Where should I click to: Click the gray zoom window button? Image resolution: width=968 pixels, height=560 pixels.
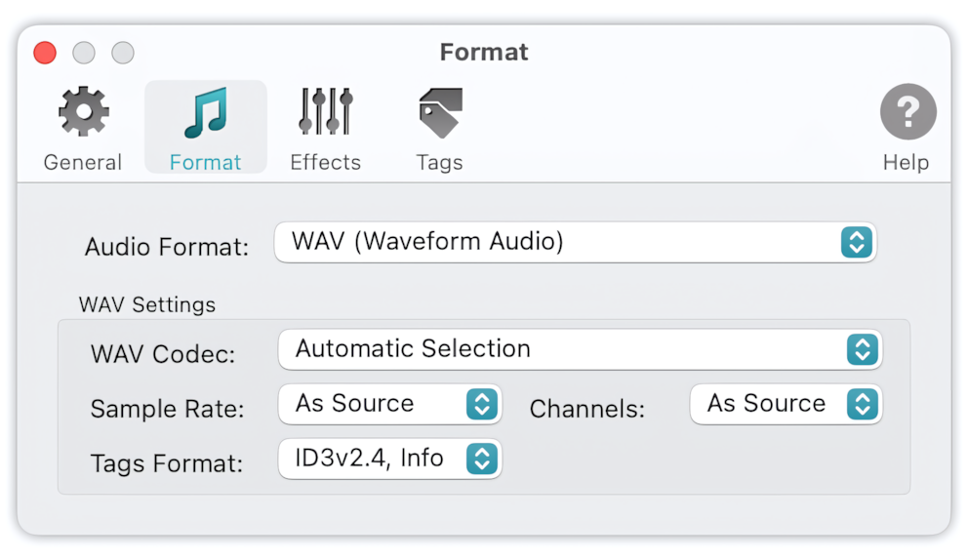[x=123, y=53]
